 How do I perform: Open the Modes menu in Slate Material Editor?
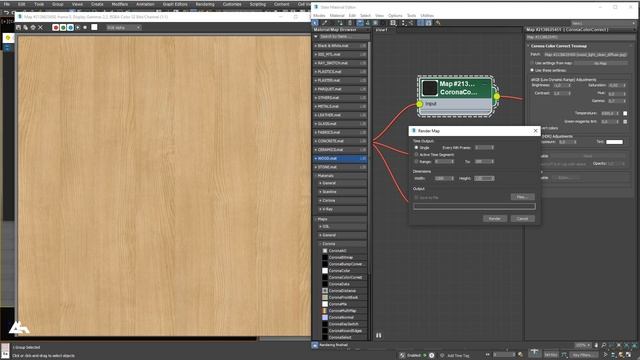[x=319, y=16]
